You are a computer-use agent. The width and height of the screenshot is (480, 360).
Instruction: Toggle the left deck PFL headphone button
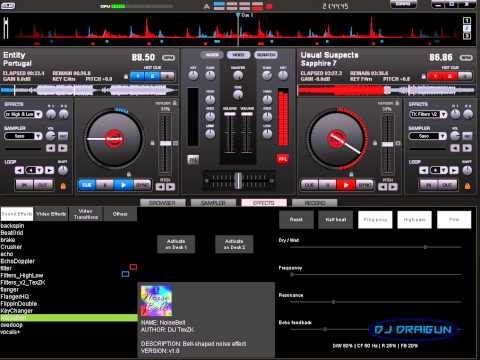(193, 160)
